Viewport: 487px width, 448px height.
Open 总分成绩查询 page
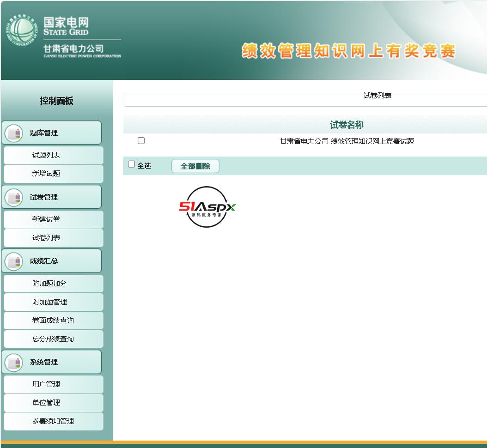coord(53,339)
